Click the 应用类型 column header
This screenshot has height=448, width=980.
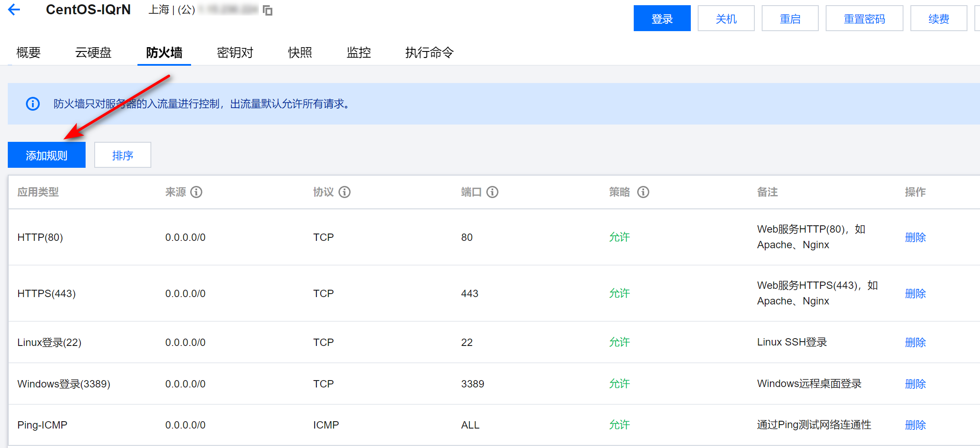pyautogui.click(x=38, y=192)
